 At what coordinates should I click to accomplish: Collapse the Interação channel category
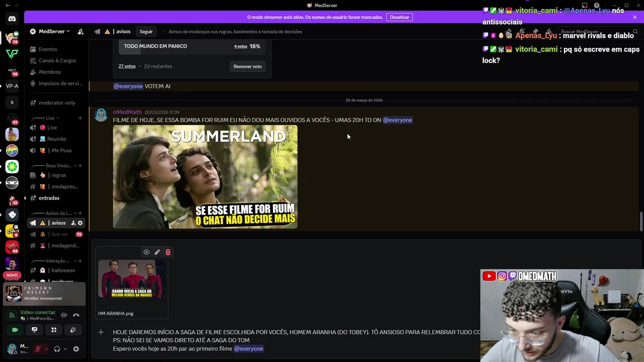pos(53,261)
